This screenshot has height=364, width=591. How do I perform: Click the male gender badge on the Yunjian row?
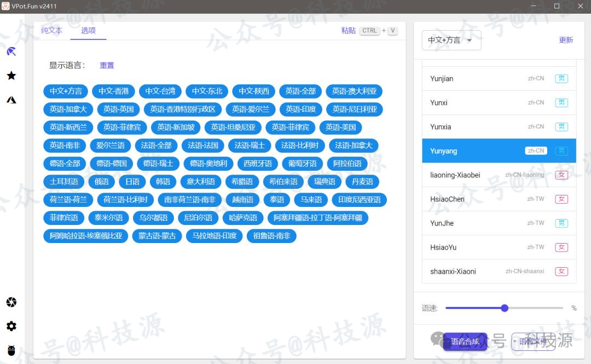(x=561, y=78)
